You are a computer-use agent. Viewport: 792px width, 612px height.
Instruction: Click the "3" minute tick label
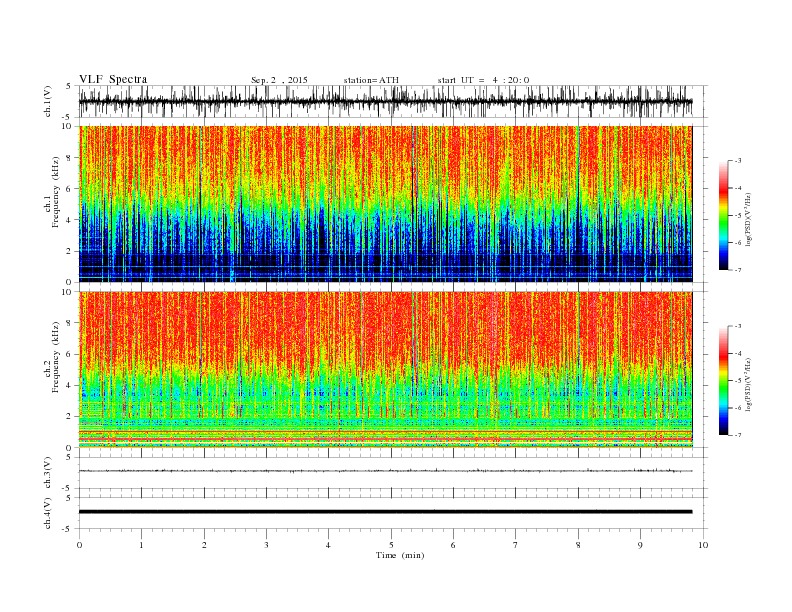pos(266,545)
